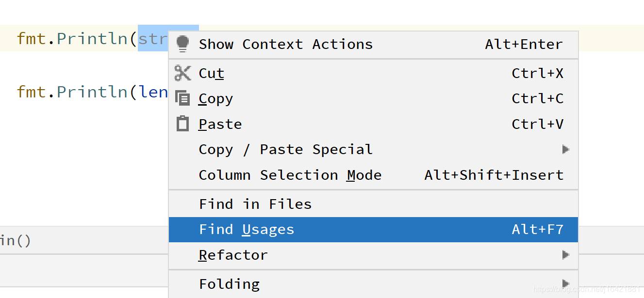Open the Refactor menu entry
Screen dimensions: 644x298
(233, 254)
